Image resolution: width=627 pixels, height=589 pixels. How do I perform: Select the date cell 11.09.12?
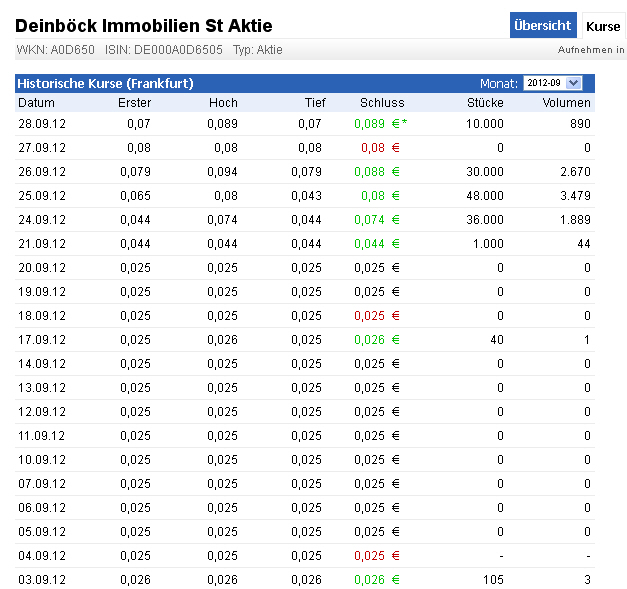42,436
